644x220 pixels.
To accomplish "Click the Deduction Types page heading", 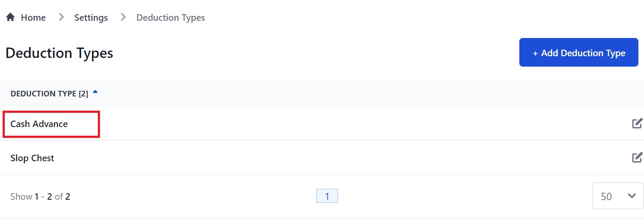I will (x=59, y=53).
